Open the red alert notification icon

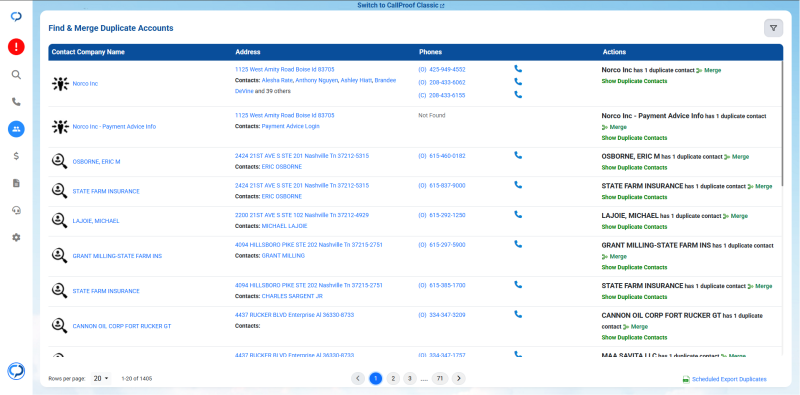tap(16, 47)
